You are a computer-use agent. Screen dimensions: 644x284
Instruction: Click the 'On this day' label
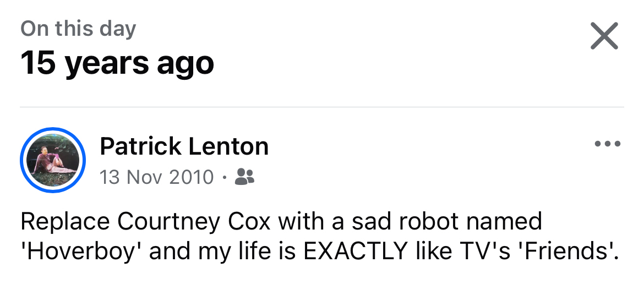pyautogui.click(x=78, y=29)
